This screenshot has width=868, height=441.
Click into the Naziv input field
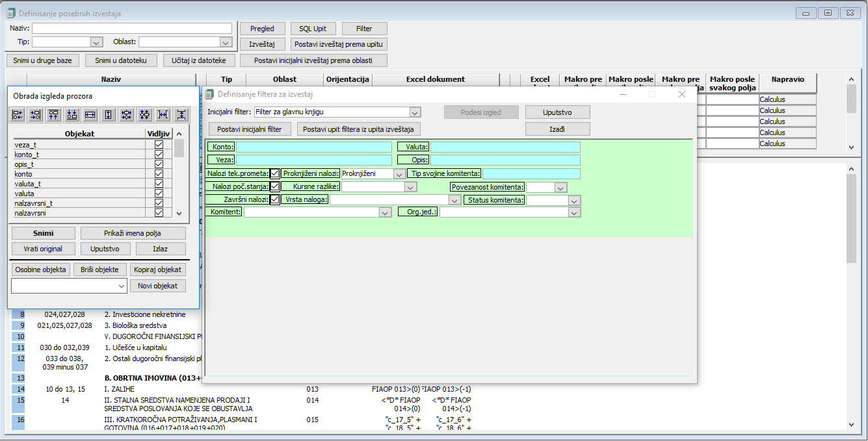click(132, 28)
